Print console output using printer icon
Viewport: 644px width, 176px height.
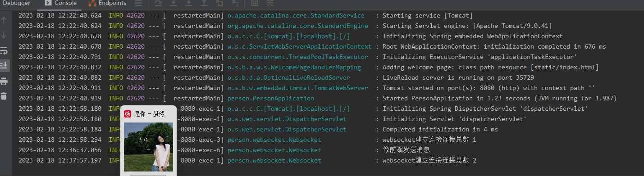[4, 81]
